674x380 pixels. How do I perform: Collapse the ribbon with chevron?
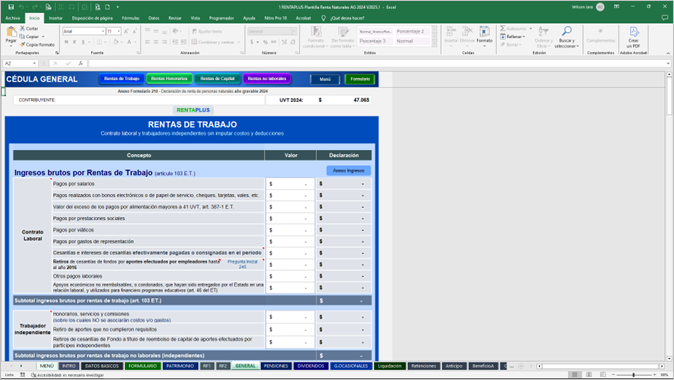click(x=668, y=53)
